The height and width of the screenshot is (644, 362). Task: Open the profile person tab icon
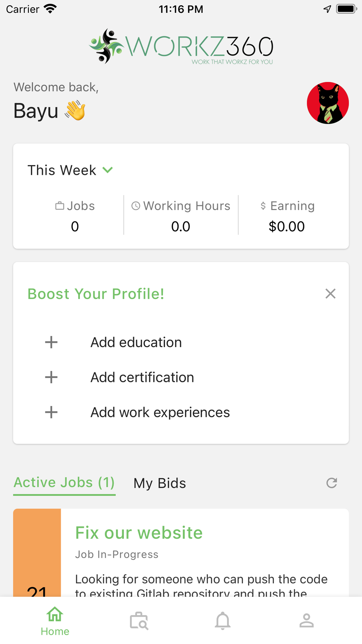(306, 621)
